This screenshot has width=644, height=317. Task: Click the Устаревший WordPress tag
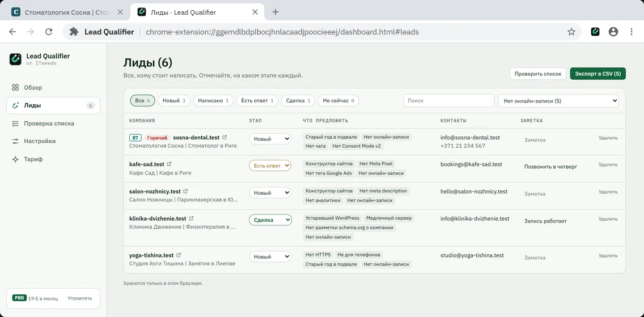tap(332, 218)
